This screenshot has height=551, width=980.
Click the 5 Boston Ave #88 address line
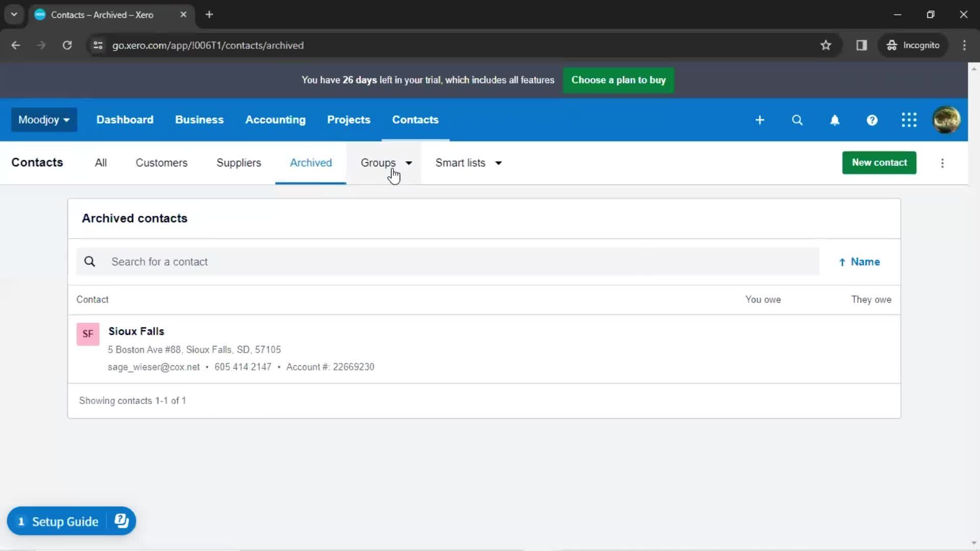(x=194, y=350)
